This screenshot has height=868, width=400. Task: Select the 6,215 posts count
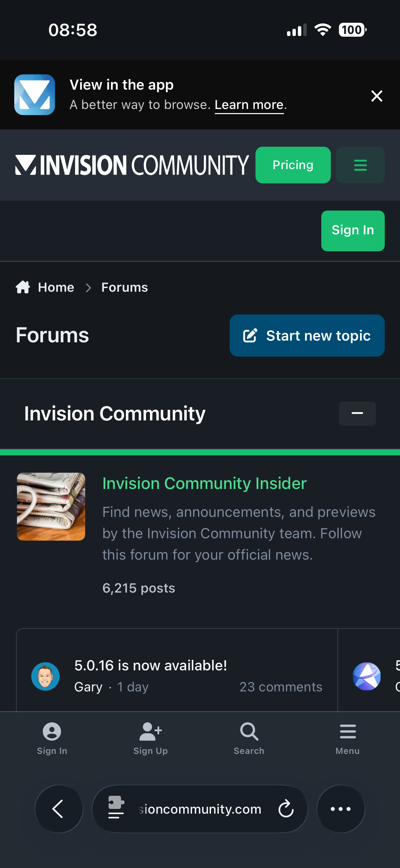pos(139,588)
